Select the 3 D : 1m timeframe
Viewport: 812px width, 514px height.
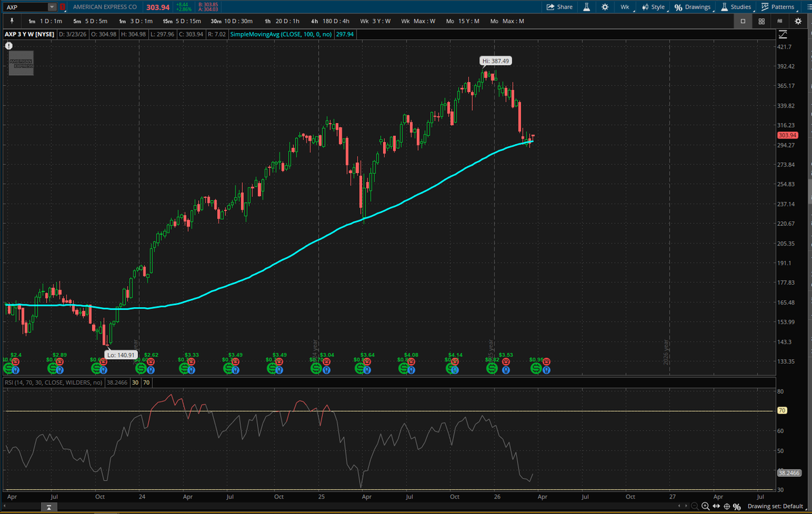[135, 21]
